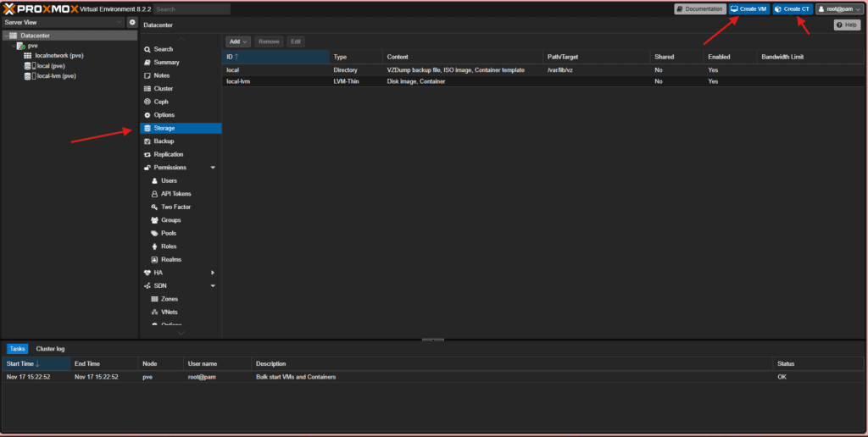Click the Realms address book icon
The image size is (868, 437).
click(155, 259)
